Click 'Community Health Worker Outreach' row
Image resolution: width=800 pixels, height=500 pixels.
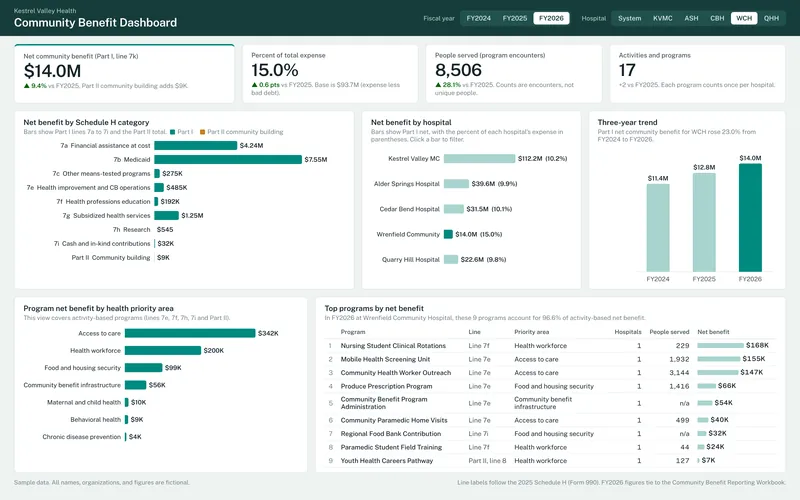coord(550,373)
